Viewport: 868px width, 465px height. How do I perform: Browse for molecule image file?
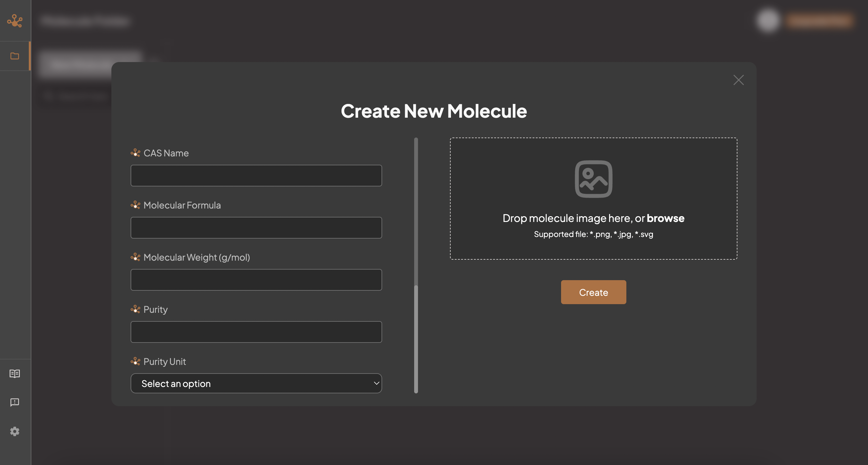(665, 218)
